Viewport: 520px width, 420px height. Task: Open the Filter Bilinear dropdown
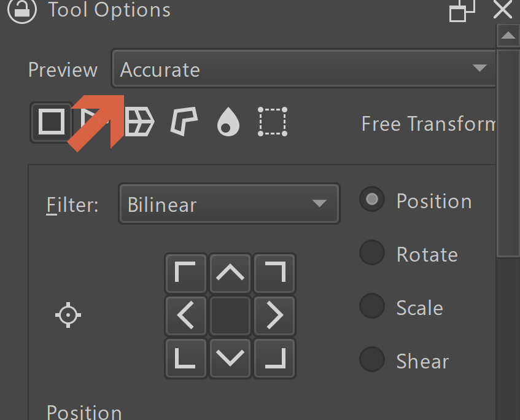228,203
